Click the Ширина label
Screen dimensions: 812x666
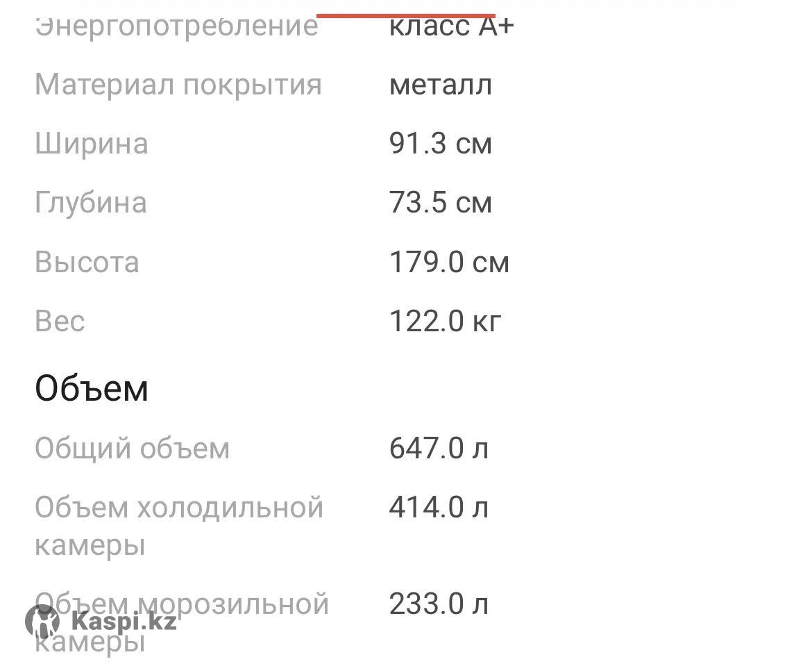click(92, 144)
